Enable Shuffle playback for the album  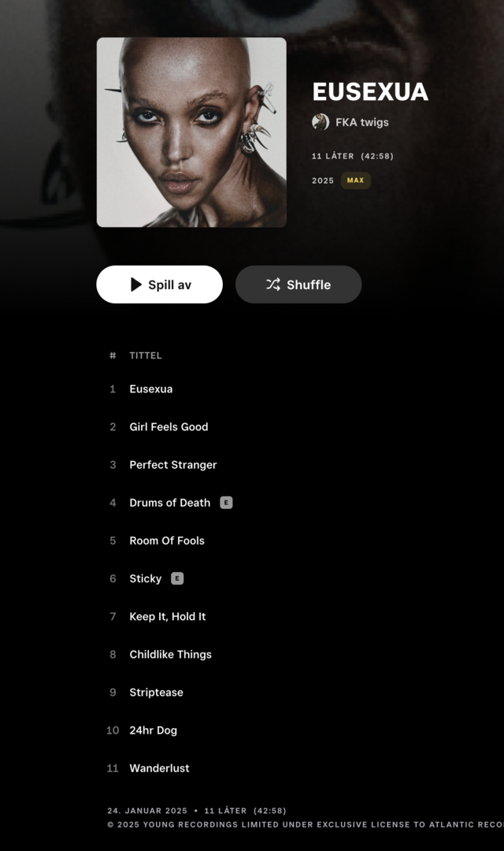pos(298,284)
